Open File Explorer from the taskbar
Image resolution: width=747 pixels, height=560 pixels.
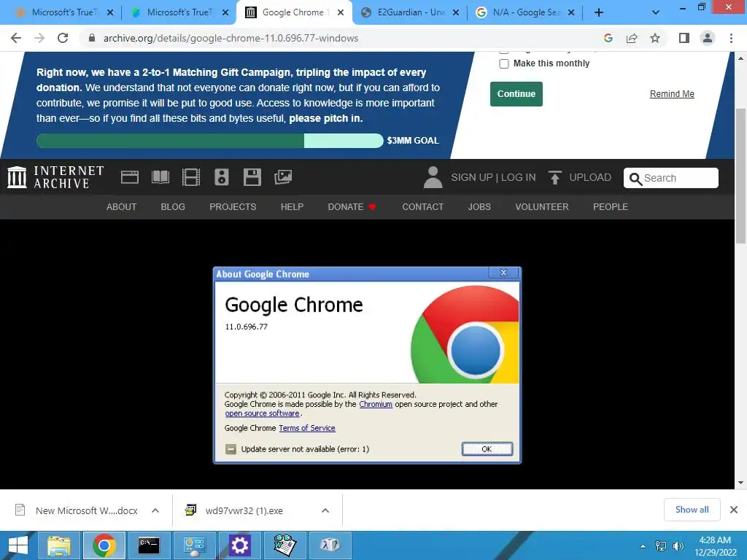[x=58, y=545]
